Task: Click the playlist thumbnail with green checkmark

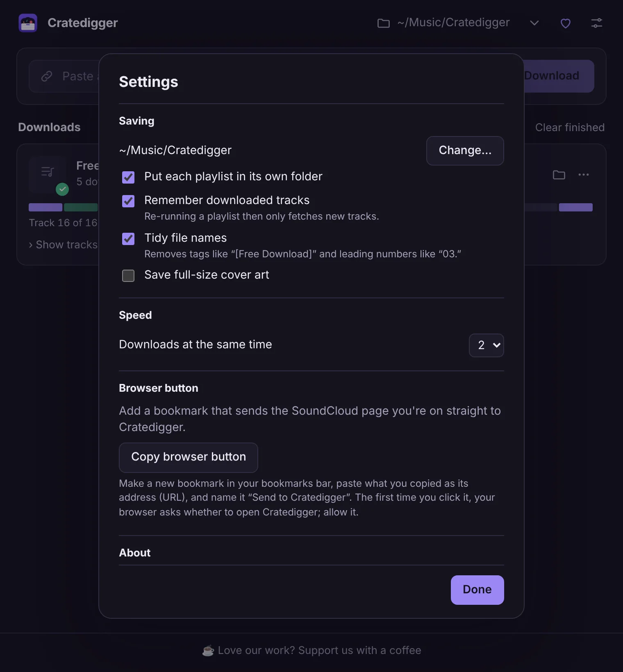Action: (48, 174)
